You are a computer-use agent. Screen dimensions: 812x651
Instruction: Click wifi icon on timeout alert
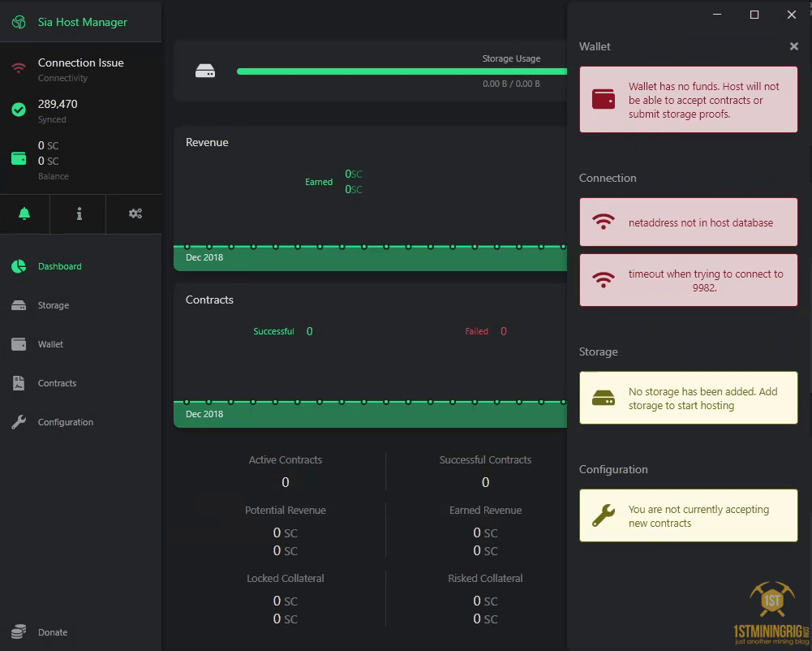[x=604, y=280]
